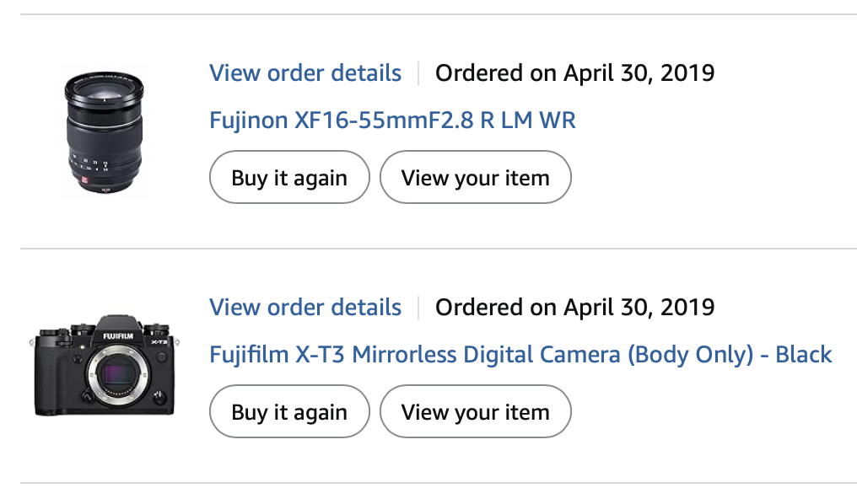Go to the Fujinon lens product page title
This screenshot has height=504, width=857.
pos(392,121)
